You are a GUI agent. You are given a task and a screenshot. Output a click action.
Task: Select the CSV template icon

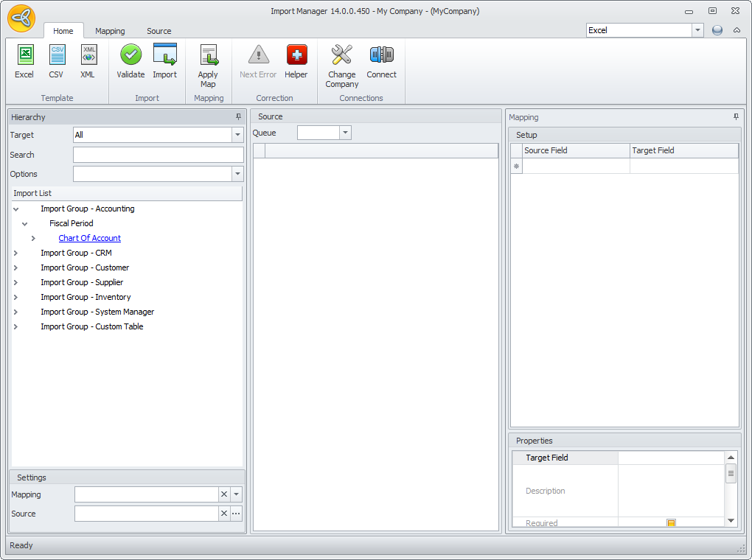[x=56, y=56]
